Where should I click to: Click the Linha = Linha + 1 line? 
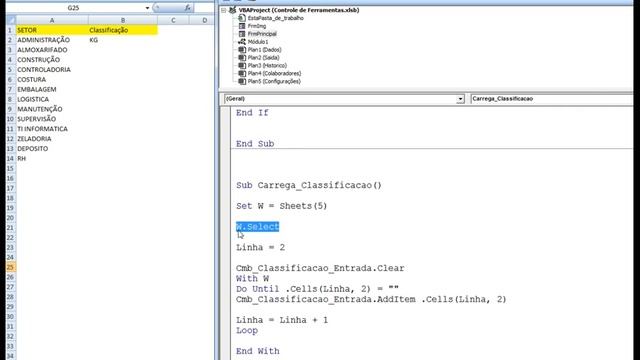(x=282, y=320)
